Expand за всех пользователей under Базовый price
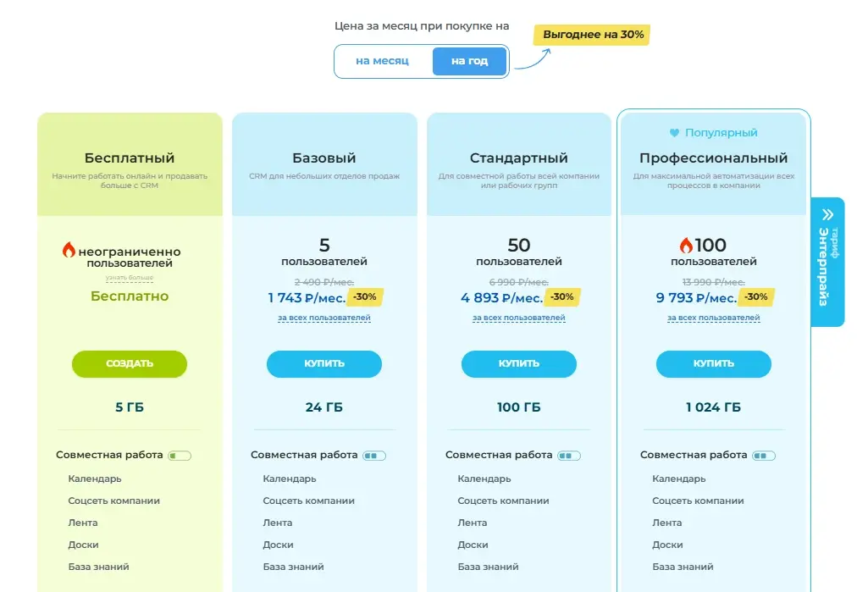Image resolution: width=868 pixels, height=592 pixels. pos(324,318)
